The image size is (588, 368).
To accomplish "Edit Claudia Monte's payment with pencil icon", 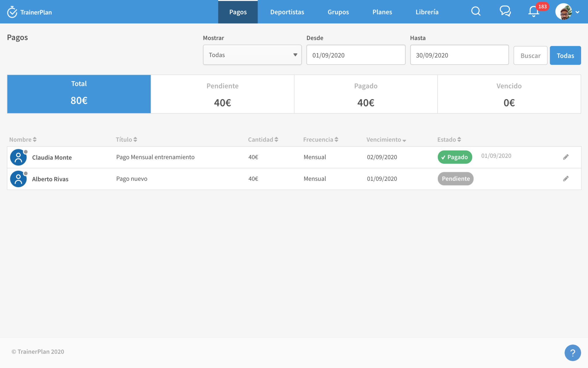I will (566, 157).
